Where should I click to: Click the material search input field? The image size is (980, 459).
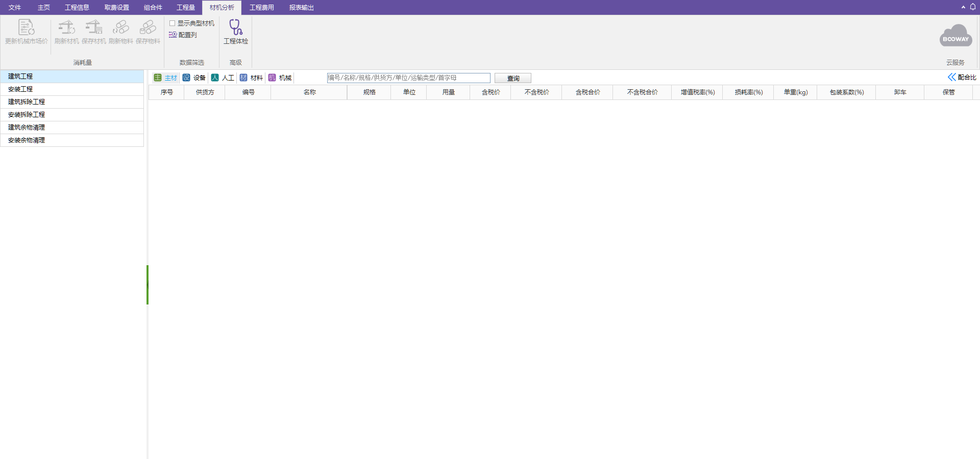pos(408,78)
